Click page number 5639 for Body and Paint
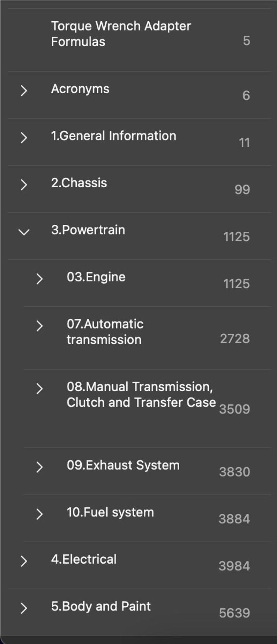The height and width of the screenshot is (644, 277). pyautogui.click(x=234, y=613)
